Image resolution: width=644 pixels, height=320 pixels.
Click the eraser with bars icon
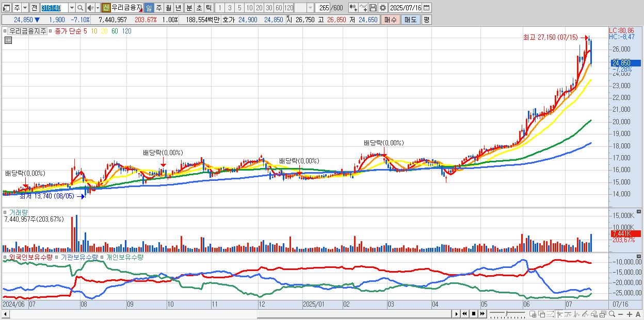[594, 314]
